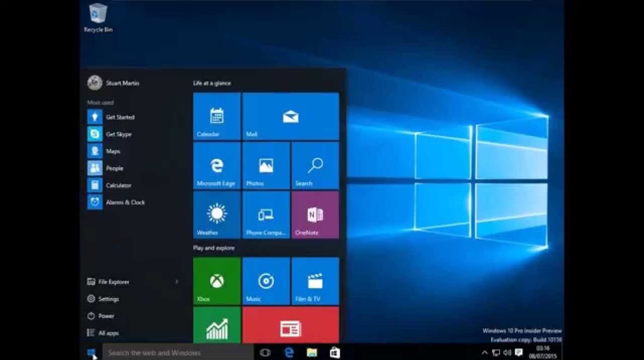Open the Store icon on the taskbar

[x=335, y=352]
